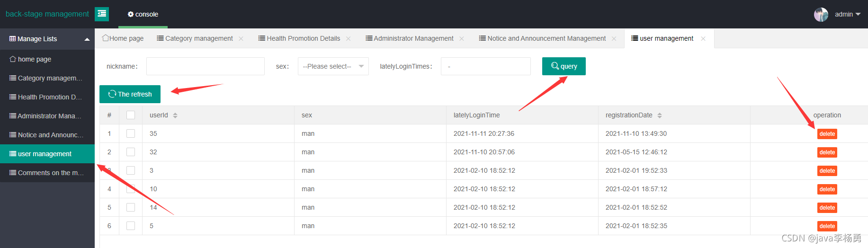Click the circular refresh icon
868x248 pixels.
[112, 94]
